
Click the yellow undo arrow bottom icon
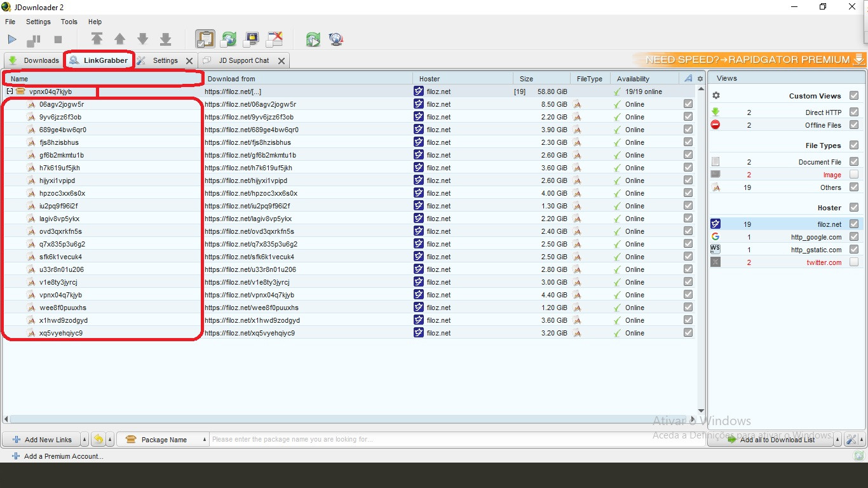pyautogui.click(x=98, y=439)
